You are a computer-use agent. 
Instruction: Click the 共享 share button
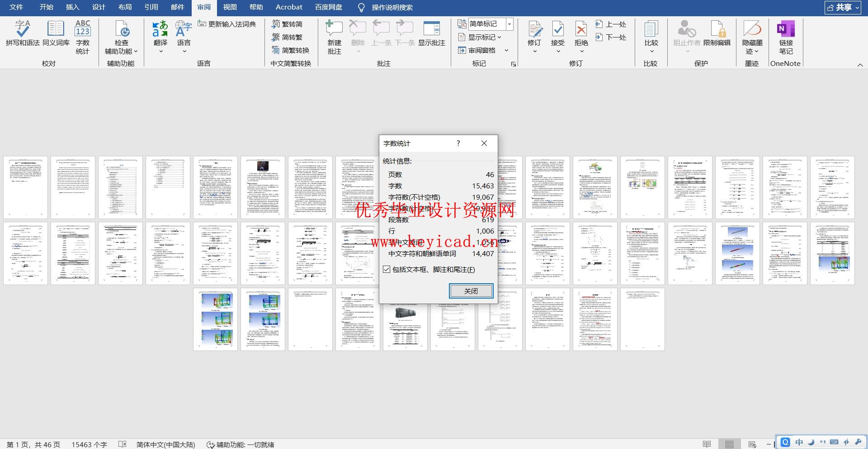coord(843,7)
